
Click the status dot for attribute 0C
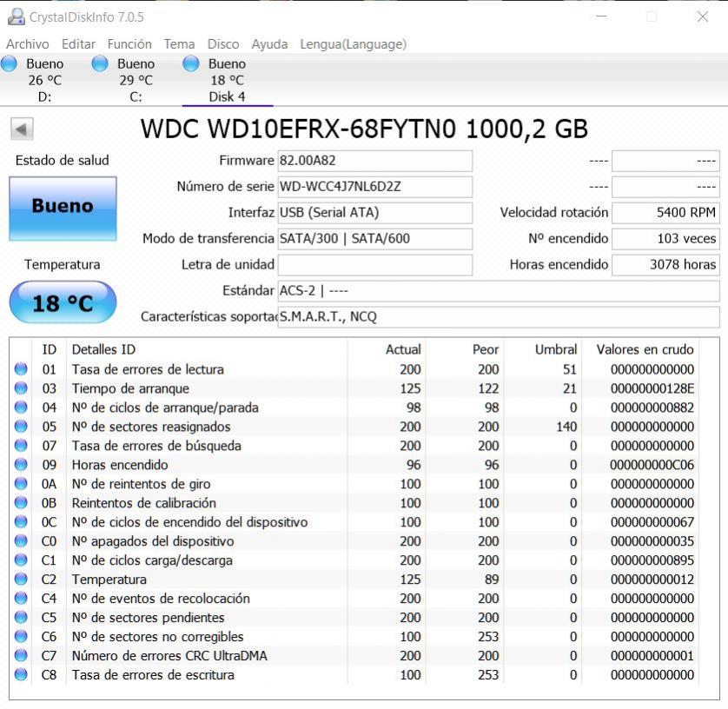21,522
